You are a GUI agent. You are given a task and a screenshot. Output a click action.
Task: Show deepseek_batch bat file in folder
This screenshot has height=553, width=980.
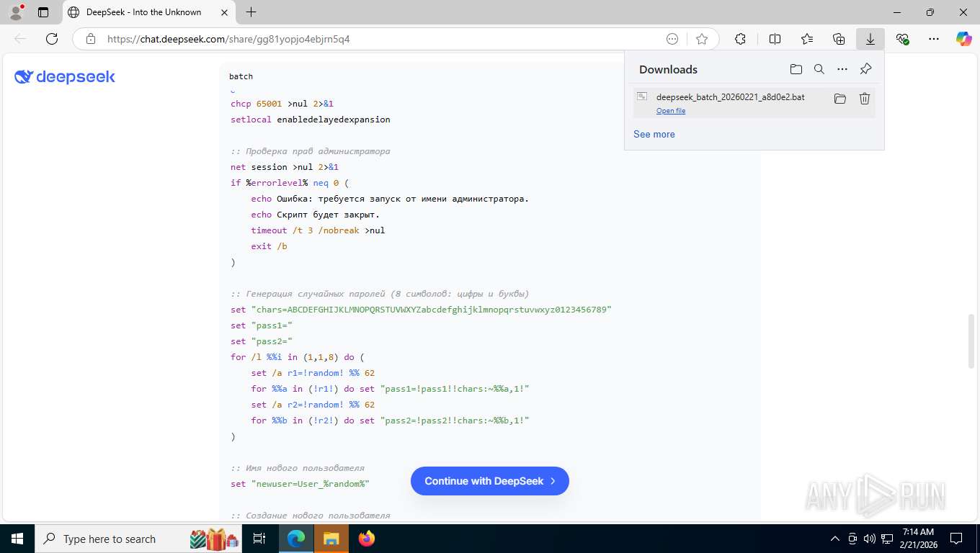pyautogui.click(x=839, y=99)
